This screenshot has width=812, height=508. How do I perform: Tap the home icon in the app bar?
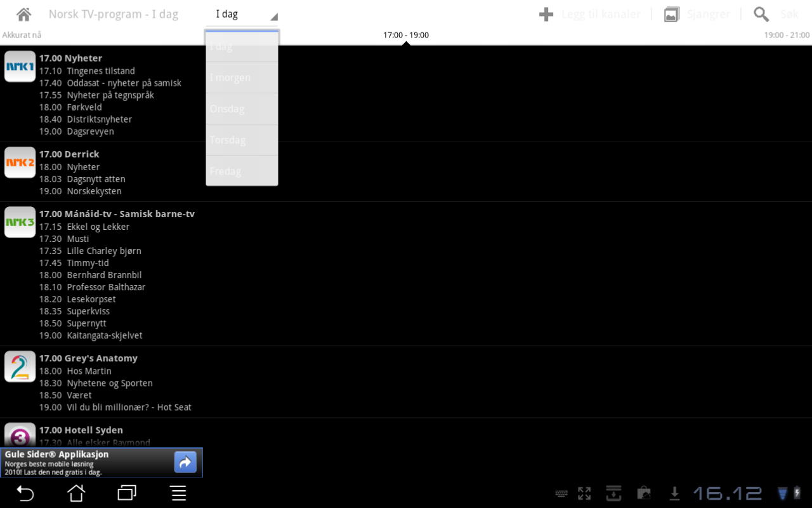24,14
